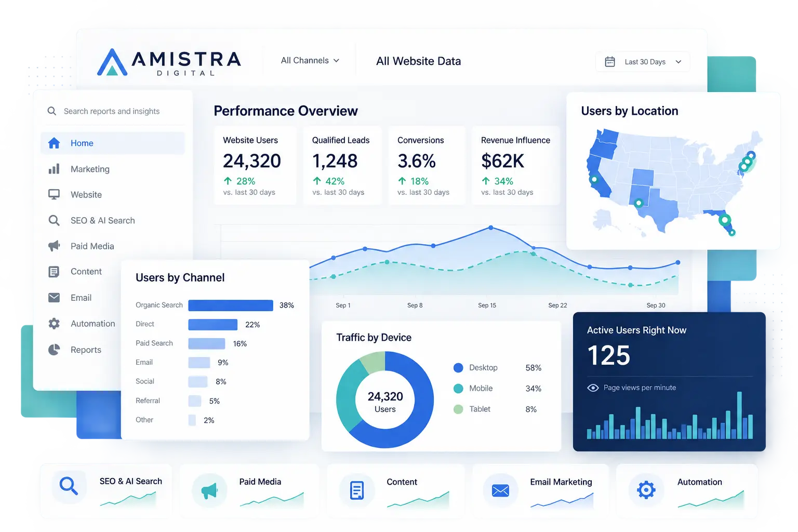This screenshot has height=532, width=798.
Task: Open the Automation bottom card
Action: click(x=687, y=491)
